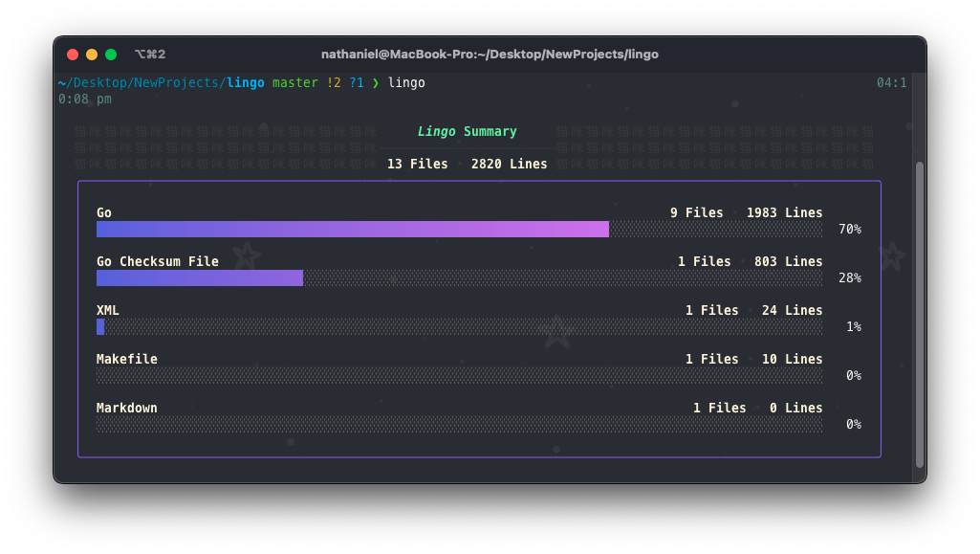Click the red close window button
980x554 pixels.
pyautogui.click(x=73, y=55)
